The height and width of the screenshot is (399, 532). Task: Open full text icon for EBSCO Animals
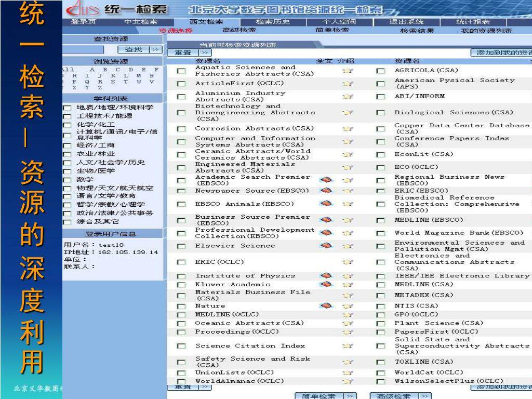326,204
